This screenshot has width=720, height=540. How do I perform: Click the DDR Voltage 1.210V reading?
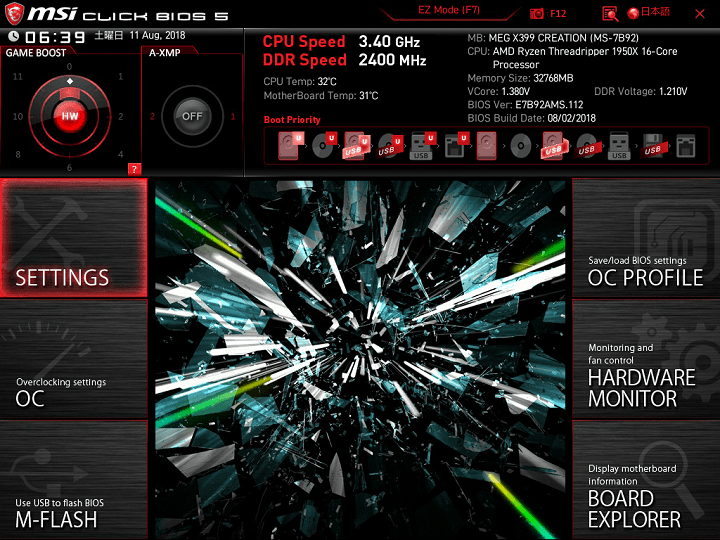pos(641,91)
